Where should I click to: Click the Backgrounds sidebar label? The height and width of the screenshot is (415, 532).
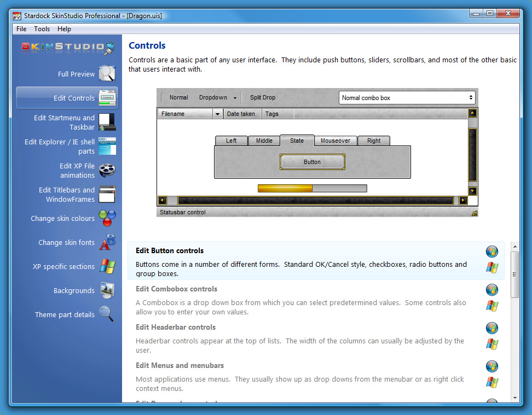pyautogui.click(x=74, y=290)
